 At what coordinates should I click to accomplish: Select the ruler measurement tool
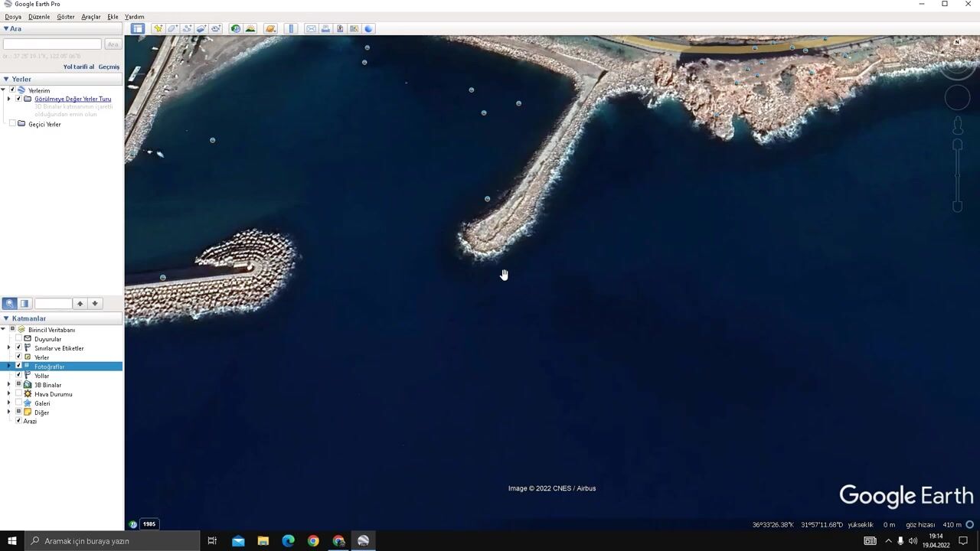(x=291, y=28)
